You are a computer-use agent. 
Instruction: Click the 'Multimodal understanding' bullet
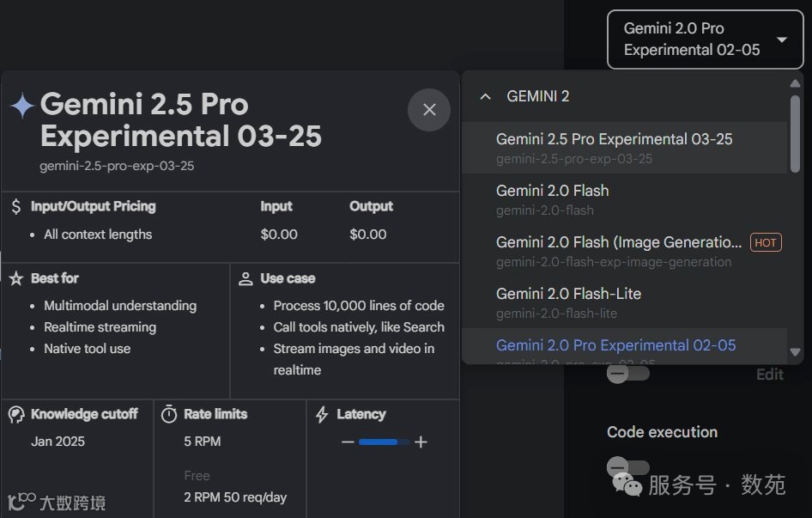pyautogui.click(x=120, y=306)
